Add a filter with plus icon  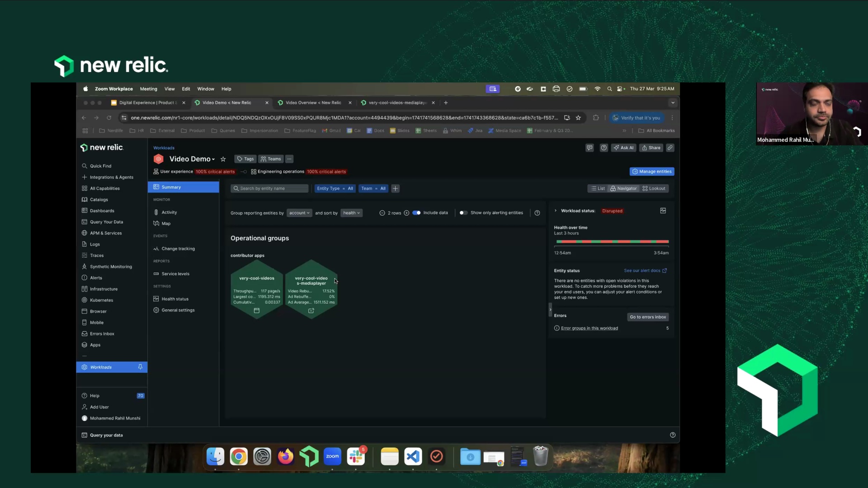[395, 188]
